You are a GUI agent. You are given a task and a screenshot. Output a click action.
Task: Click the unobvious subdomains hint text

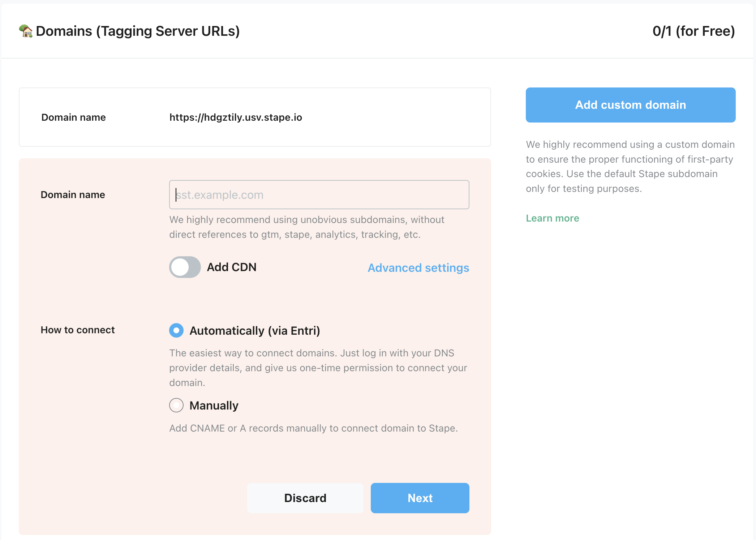click(x=306, y=227)
